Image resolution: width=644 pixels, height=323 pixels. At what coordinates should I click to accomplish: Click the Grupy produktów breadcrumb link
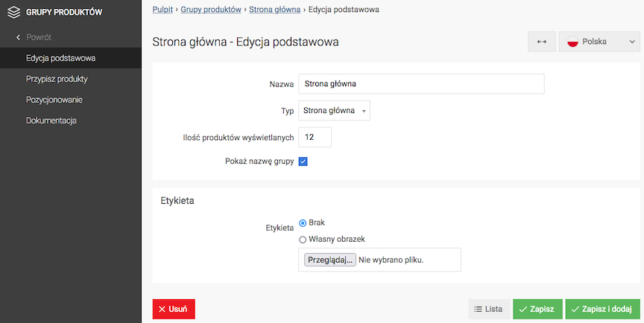211,10
